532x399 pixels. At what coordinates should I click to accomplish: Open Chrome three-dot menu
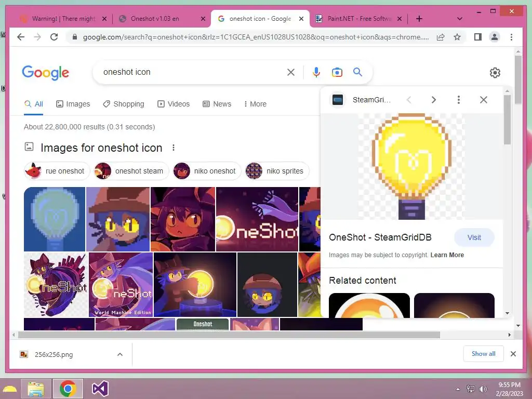point(511,37)
